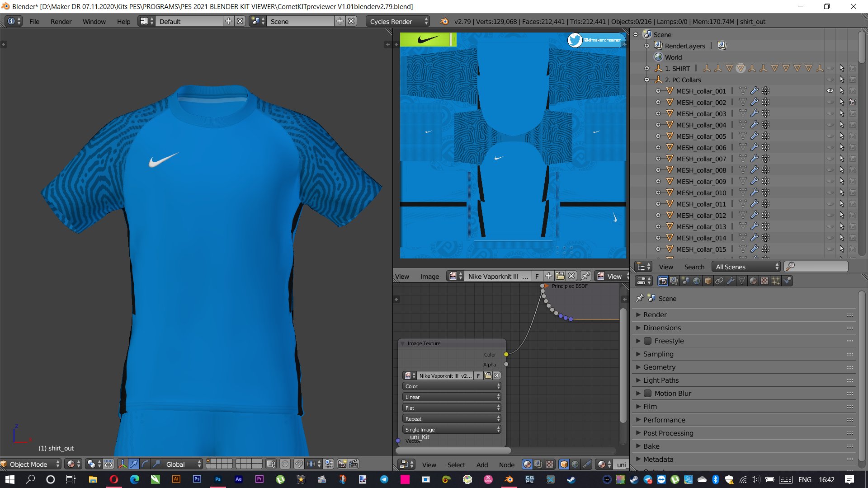Viewport: 868px width, 488px height.
Task: Open the Render properties tab (camera icon)
Action: [x=663, y=281]
